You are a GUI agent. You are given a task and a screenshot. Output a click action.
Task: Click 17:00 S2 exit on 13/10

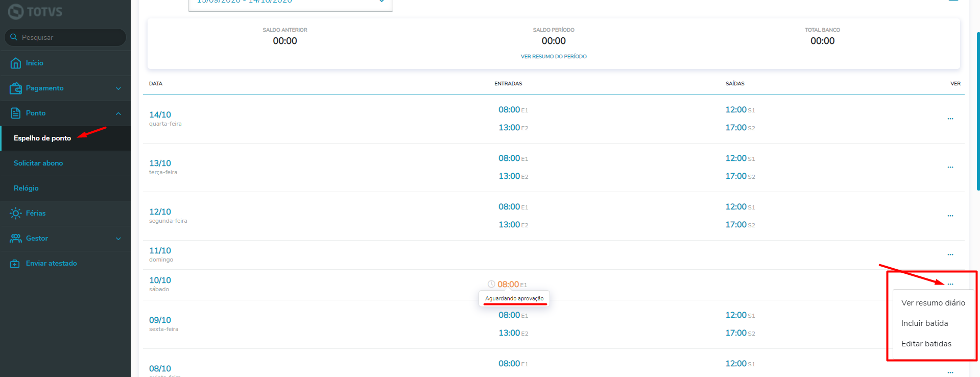click(740, 176)
